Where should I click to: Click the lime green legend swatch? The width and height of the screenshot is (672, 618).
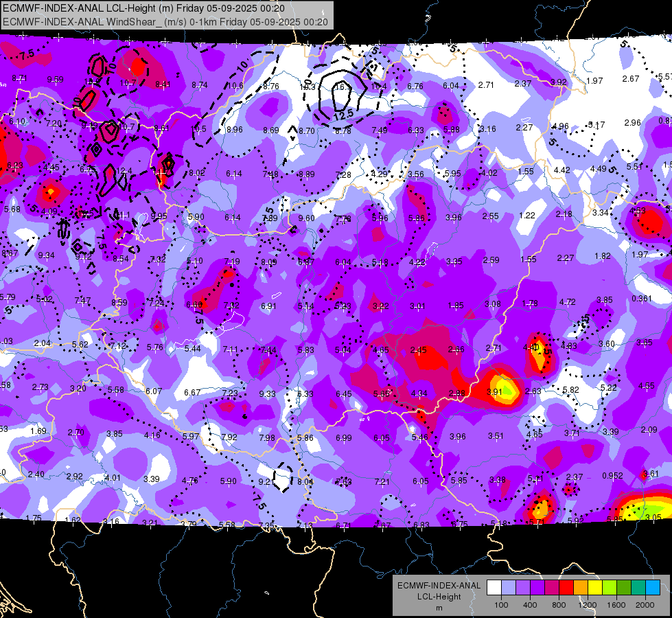610,588
